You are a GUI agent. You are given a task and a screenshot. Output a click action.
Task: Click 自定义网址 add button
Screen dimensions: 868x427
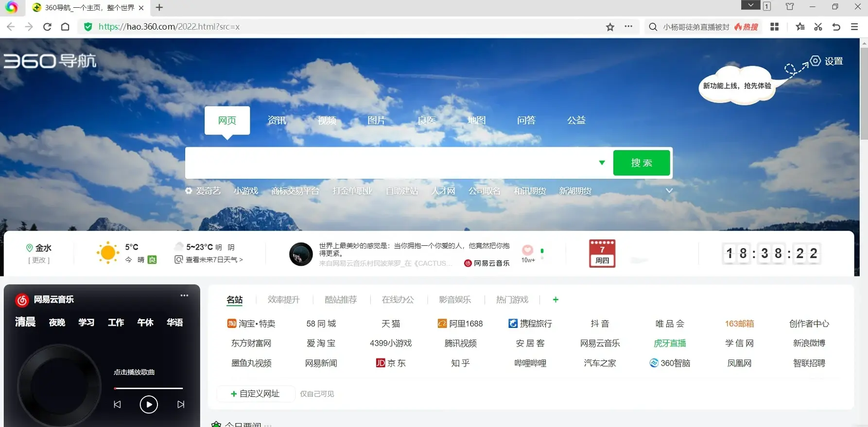coord(255,393)
